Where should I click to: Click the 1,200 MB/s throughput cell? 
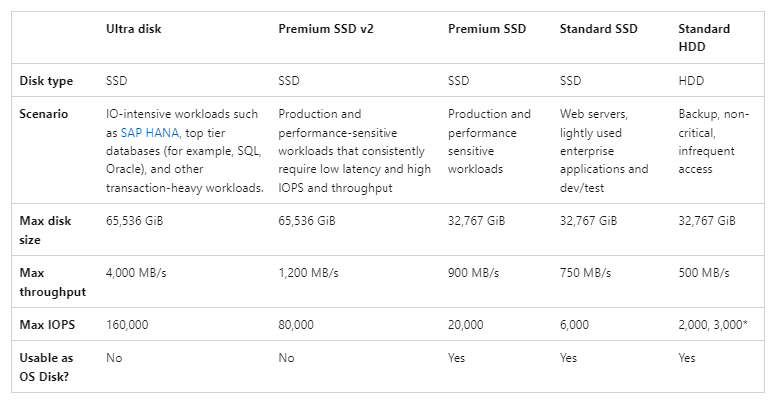[308, 272]
